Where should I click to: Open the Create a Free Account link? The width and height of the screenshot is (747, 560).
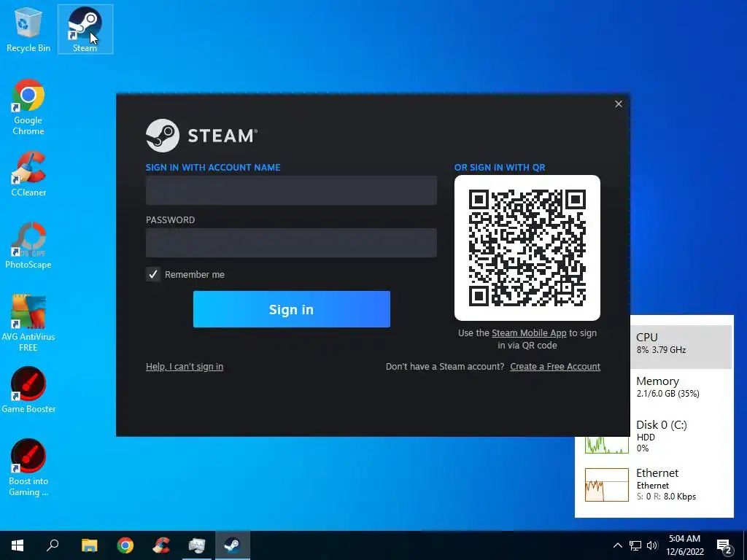tap(555, 367)
